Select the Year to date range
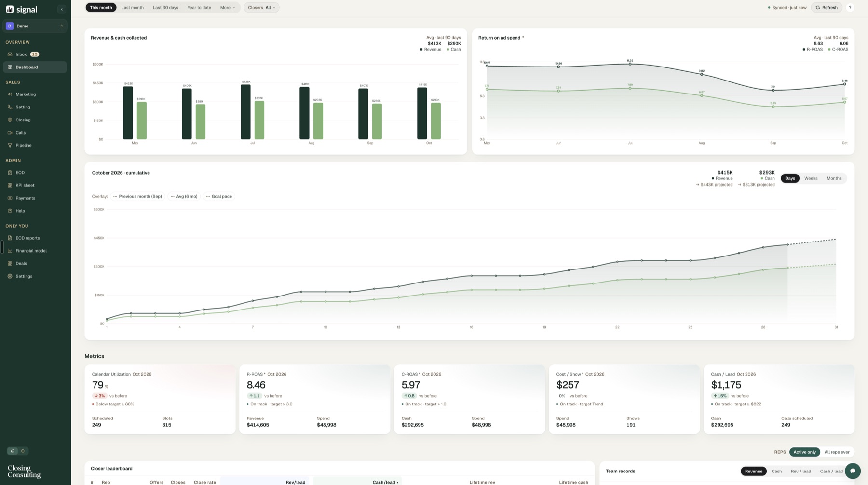 [x=199, y=8]
